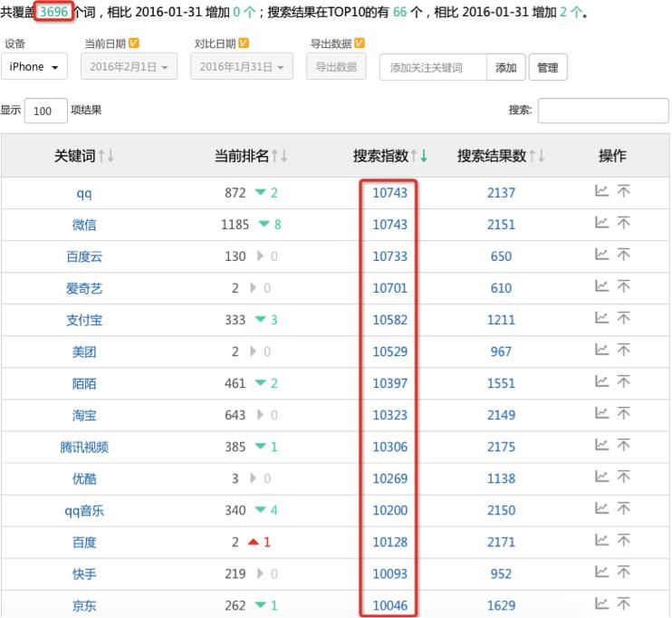Click search index 10701 for 爱奇艺
Viewport: 672px width, 618px height.
point(389,288)
